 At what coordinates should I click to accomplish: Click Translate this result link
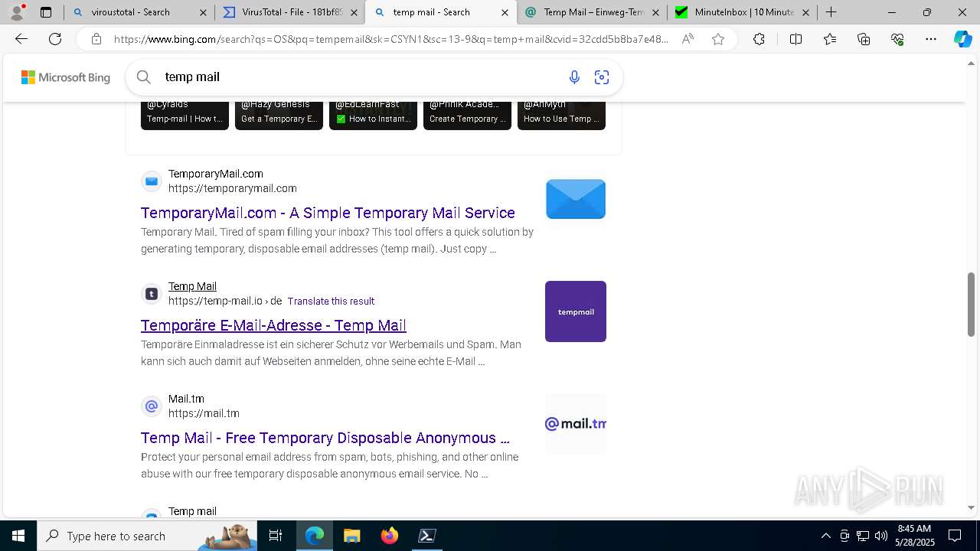pyautogui.click(x=331, y=302)
